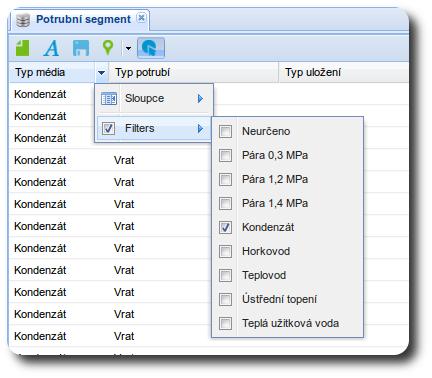
Task: Close the Potrubní segment tab
Action: 141,18
